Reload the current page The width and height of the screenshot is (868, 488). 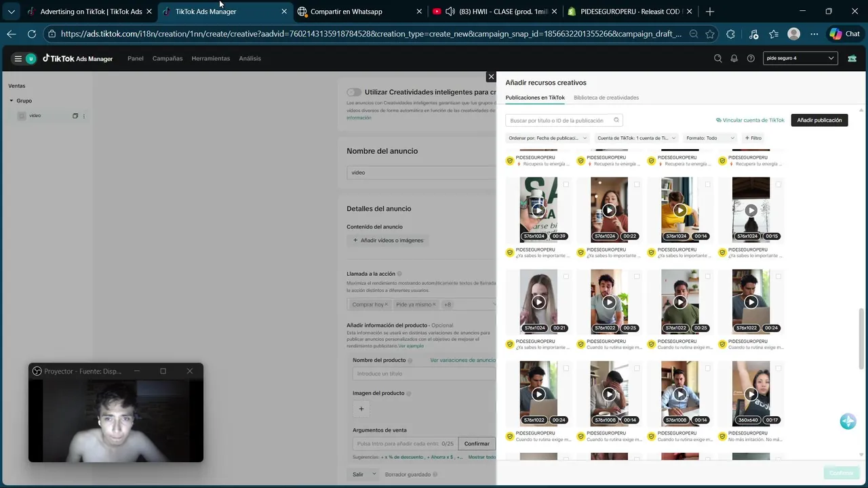pyautogui.click(x=32, y=34)
